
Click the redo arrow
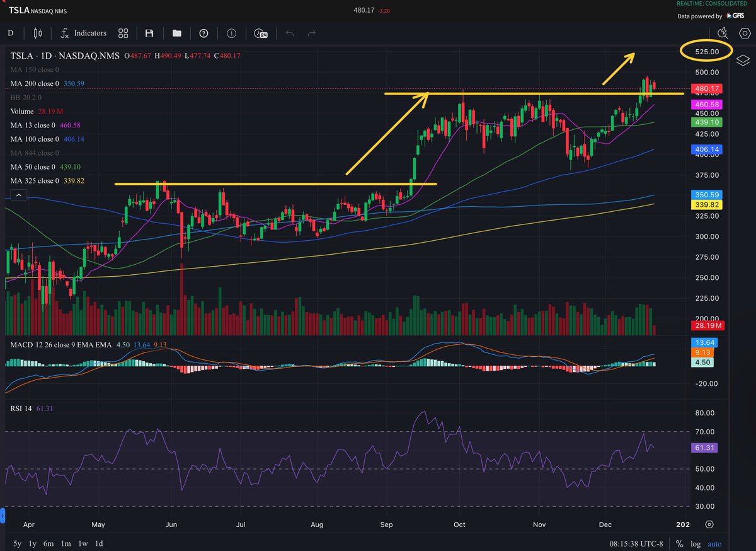pos(311,33)
